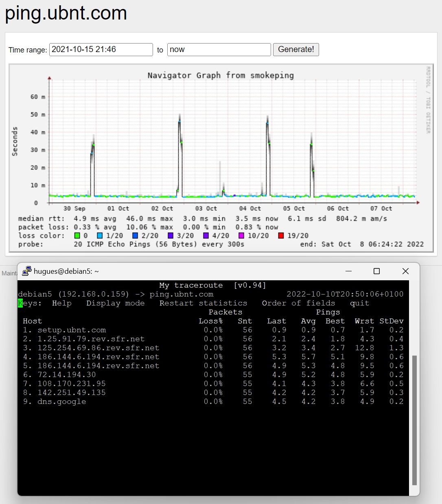Click the Last column header
The image size is (442, 504).
[x=277, y=321]
